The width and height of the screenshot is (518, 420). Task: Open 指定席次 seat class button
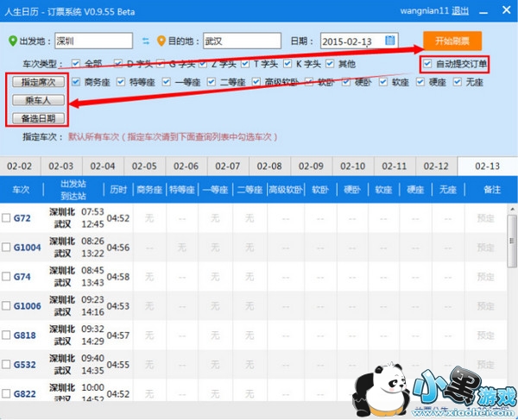click(x=38, y=82)
